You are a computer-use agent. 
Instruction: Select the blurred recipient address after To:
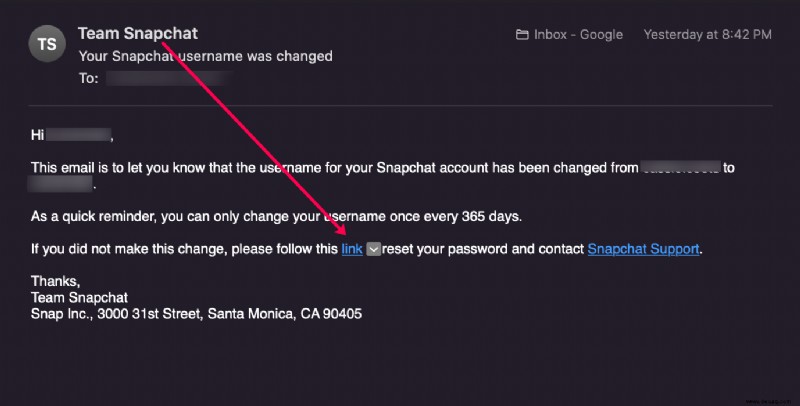coord(170,78)
